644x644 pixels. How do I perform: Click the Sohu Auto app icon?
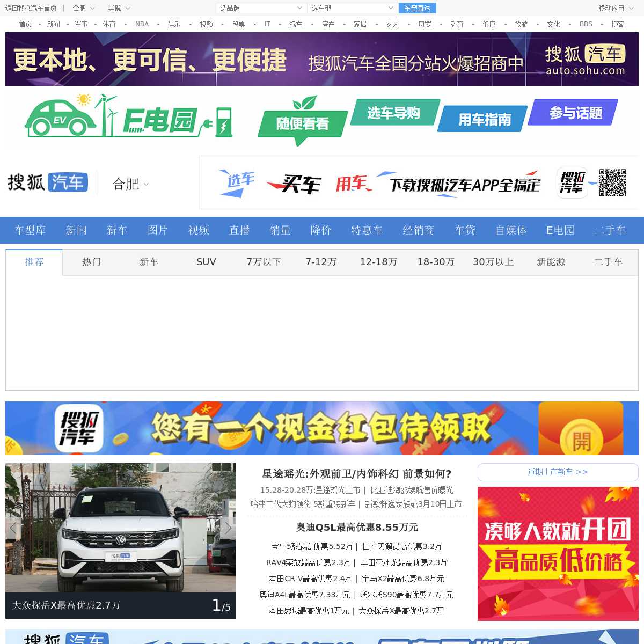[572, 182]
